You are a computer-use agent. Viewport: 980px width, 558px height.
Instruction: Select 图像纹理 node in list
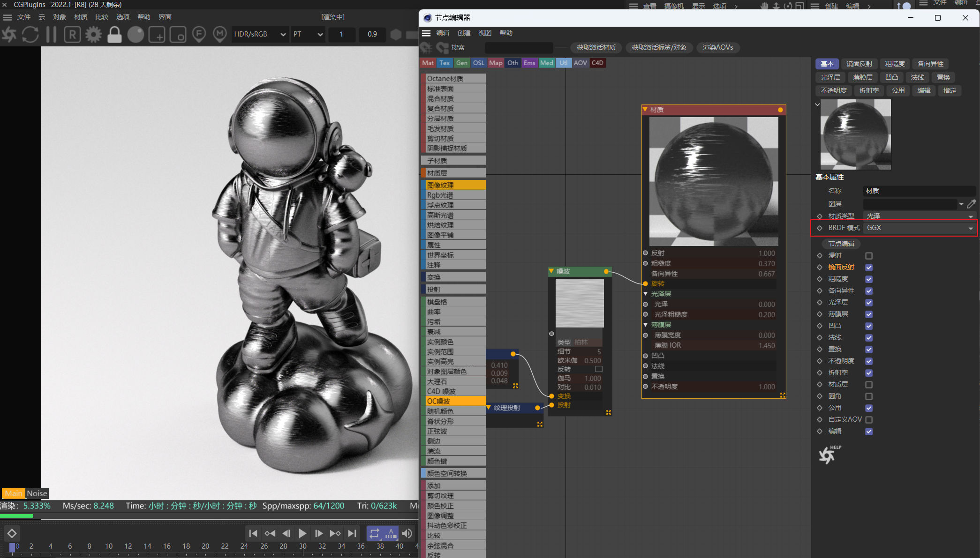point(453,185)
